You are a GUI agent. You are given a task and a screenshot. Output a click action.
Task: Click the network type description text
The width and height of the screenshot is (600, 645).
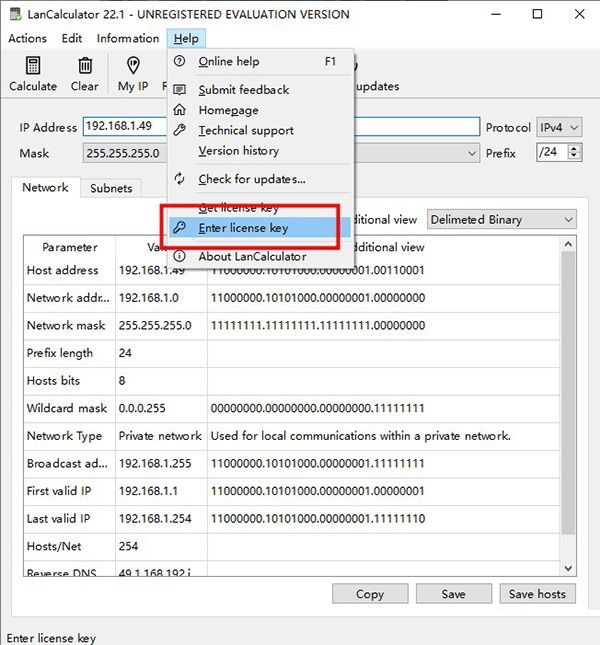pyautogui.click(x=361, y=436)
